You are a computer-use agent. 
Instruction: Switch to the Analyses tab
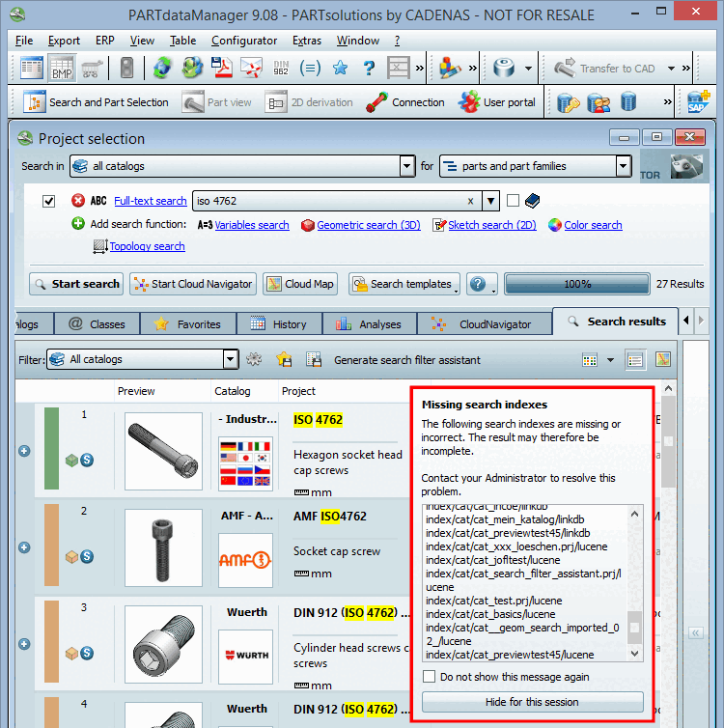pyautogui.click(x=370, y=324)
